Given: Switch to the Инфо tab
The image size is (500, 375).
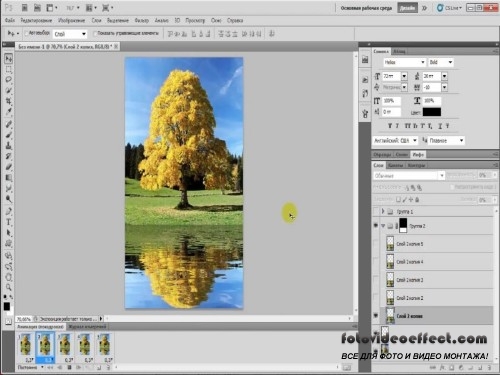Looking at the screenshot, I should pos(418,155).
